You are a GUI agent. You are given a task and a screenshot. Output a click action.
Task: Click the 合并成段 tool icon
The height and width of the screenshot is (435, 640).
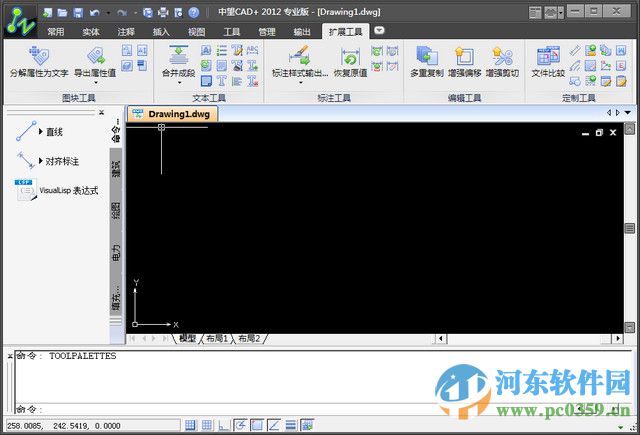[x=178, y=55]
